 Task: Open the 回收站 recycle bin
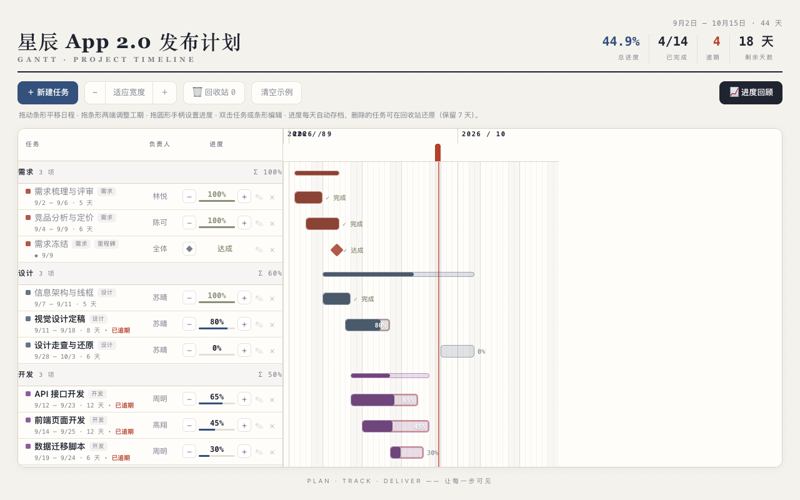click(214, 92)
